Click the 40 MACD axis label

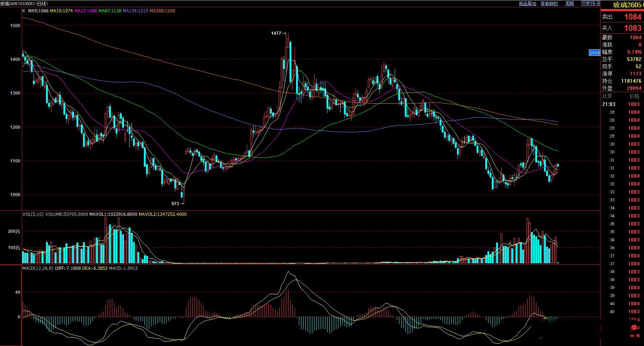(x=18, y=292)
